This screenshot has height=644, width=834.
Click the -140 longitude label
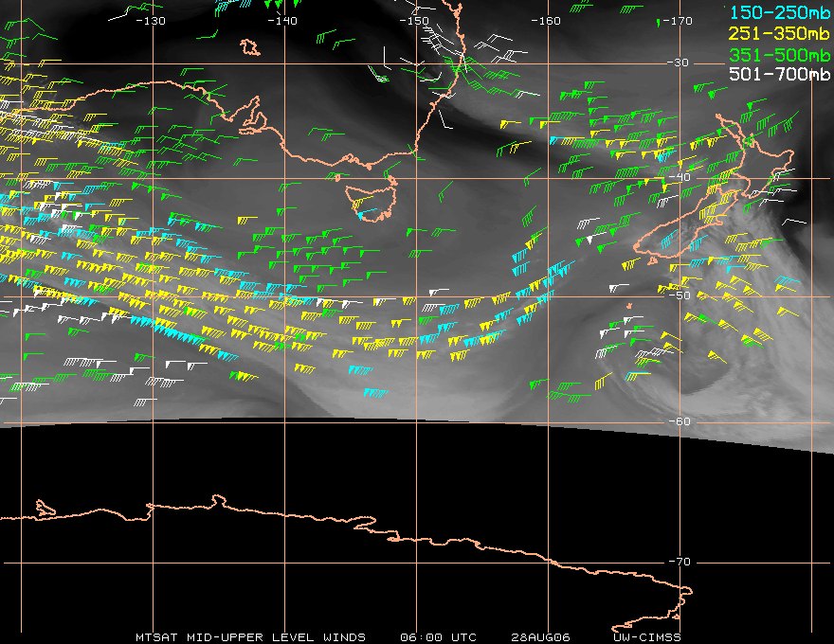pos(282,21)
